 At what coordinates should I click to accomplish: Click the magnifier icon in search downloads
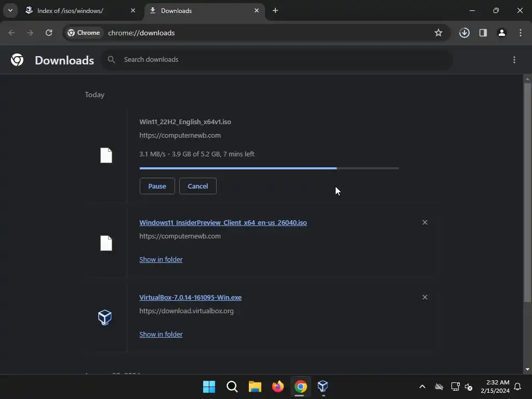(x=111, y=60)
